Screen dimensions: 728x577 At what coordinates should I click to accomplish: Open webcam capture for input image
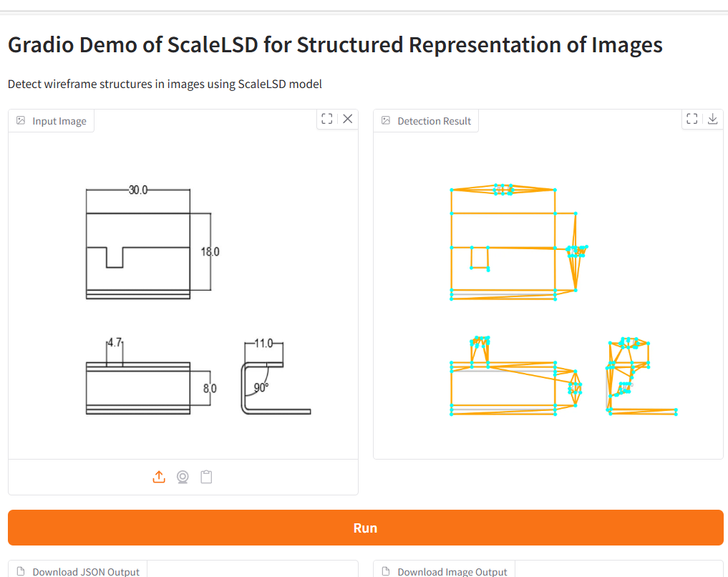pos(183,477)
